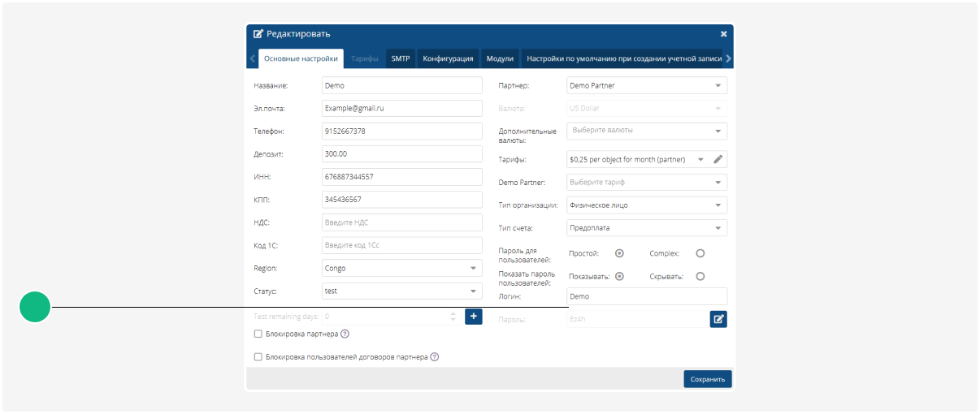
Task: Open help for Блокировка пользователей договоров партнера
Action: (435, 356)
